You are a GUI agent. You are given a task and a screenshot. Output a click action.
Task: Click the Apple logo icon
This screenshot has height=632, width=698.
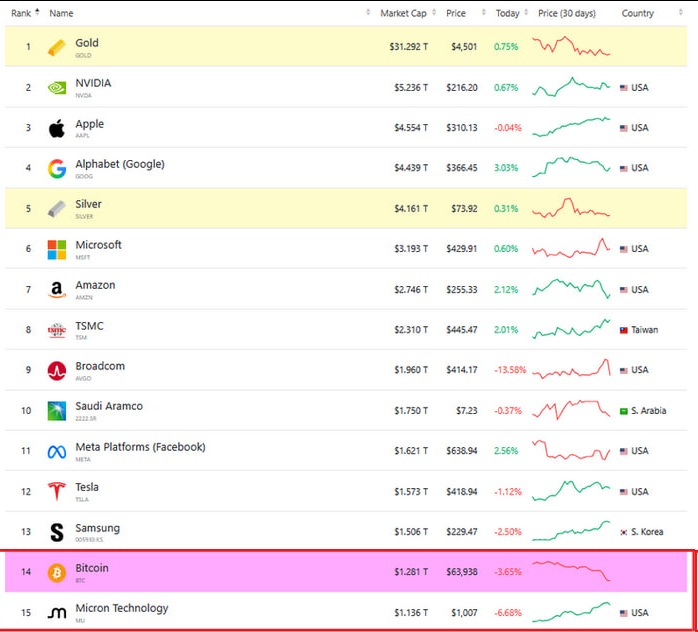(57, 128)
